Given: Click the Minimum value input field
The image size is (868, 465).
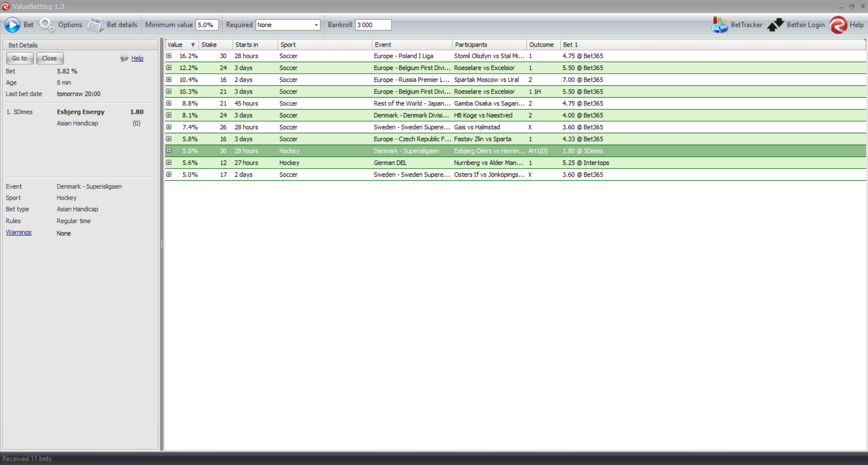Looking at the screenshot, I should coord(207,25).
